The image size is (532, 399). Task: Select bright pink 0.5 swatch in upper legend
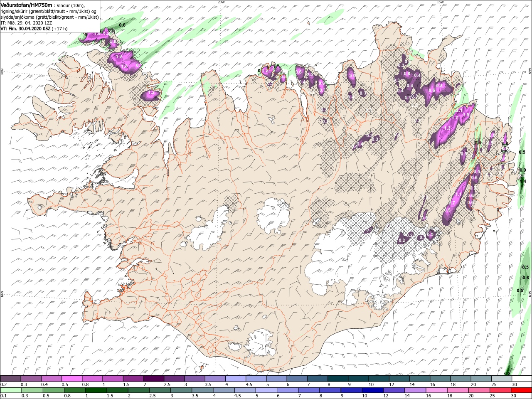click(72, 379)
